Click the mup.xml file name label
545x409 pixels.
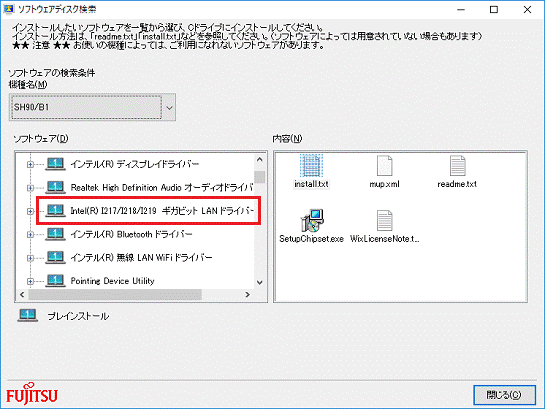(384, 184)
